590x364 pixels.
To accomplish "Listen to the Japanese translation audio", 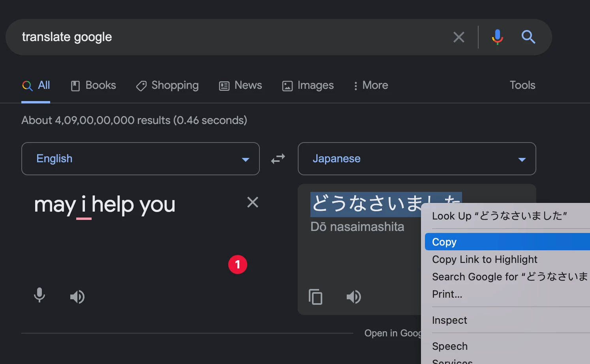I will pos(354,296).
